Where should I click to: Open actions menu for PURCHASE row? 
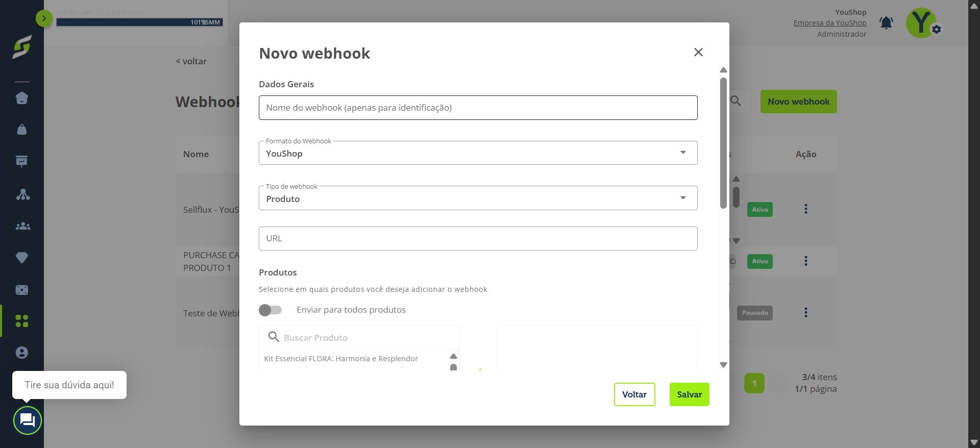(806, 261)
